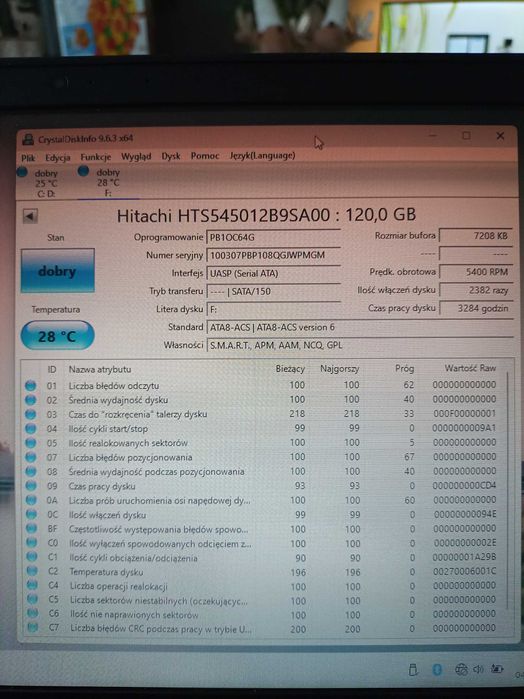The image size is (524, 699).
Task: Open the Edycja menu
Action: tap(58, 157)
